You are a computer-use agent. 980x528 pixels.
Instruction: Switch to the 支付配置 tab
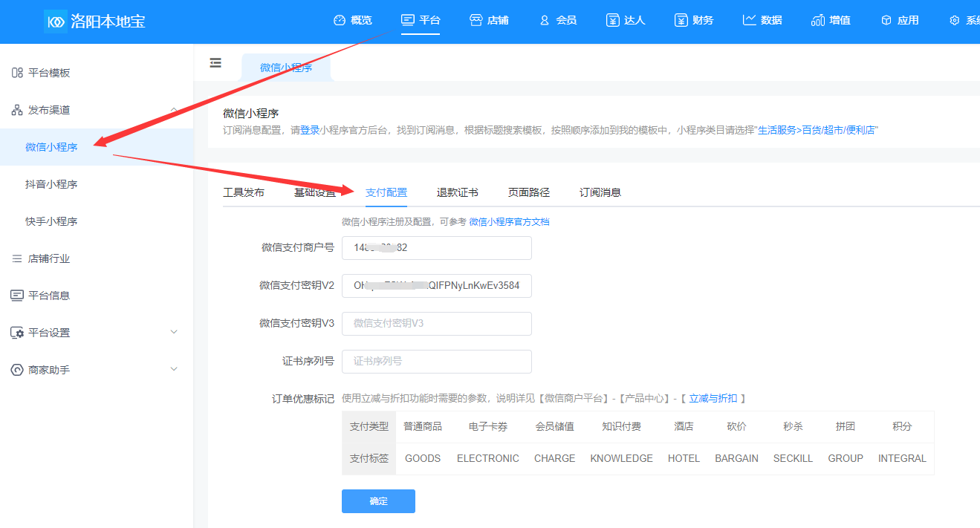[x=386, y=192]
